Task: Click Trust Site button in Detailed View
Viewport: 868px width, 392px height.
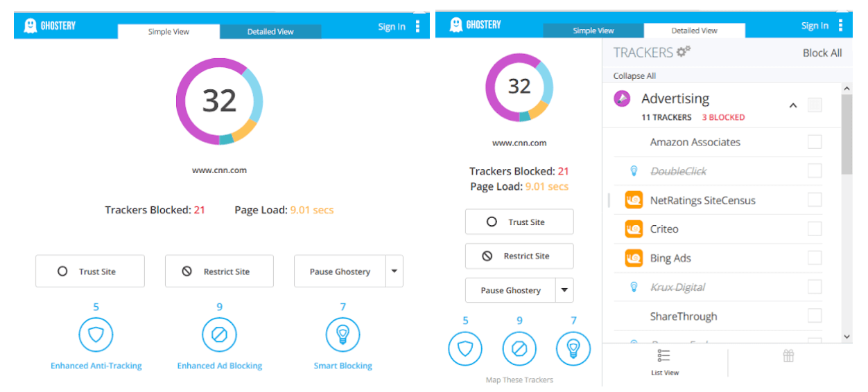Action: click(519, 222)
